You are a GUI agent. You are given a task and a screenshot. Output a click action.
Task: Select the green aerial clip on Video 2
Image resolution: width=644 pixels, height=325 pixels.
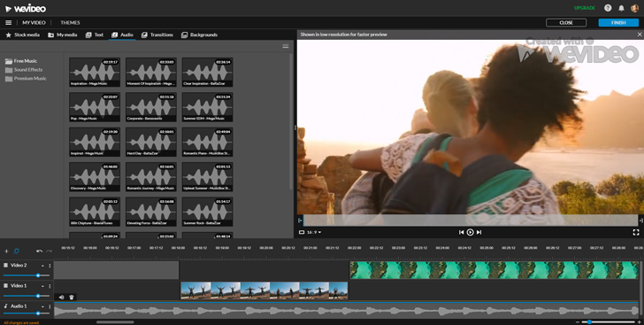494,270
